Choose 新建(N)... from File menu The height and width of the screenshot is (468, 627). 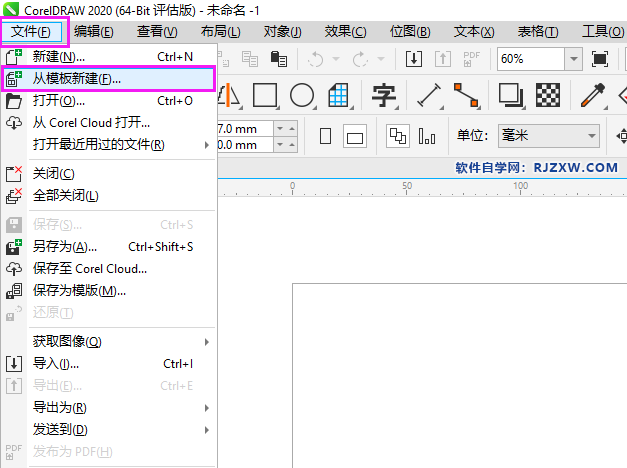coord(109,57)
